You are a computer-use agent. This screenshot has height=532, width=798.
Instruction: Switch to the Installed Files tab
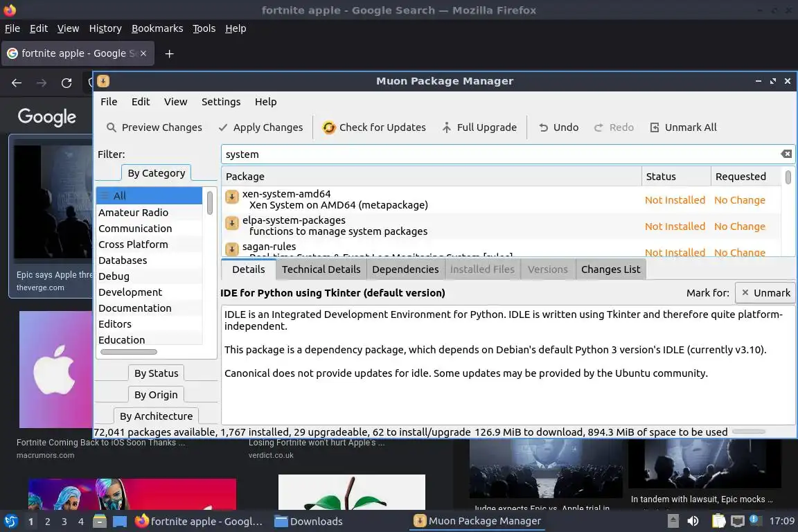(482, 269)
